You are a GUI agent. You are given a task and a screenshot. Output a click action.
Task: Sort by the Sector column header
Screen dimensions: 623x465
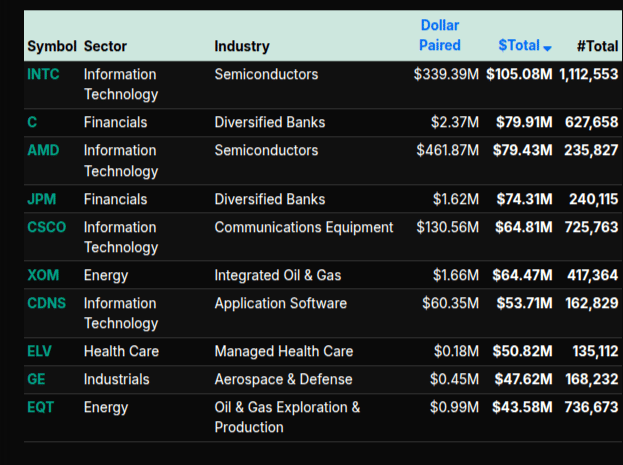coord(105,46)
